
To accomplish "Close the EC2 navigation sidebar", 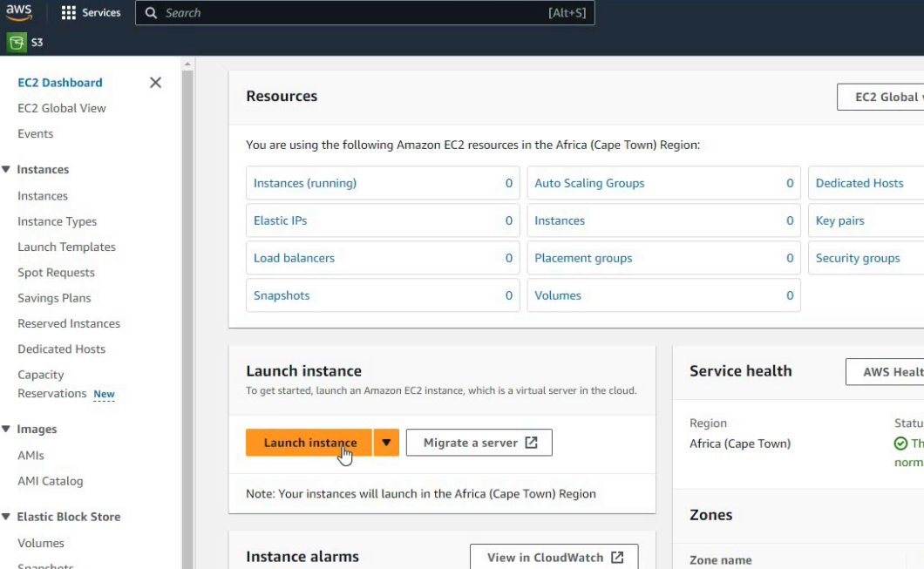I will 155,83.
